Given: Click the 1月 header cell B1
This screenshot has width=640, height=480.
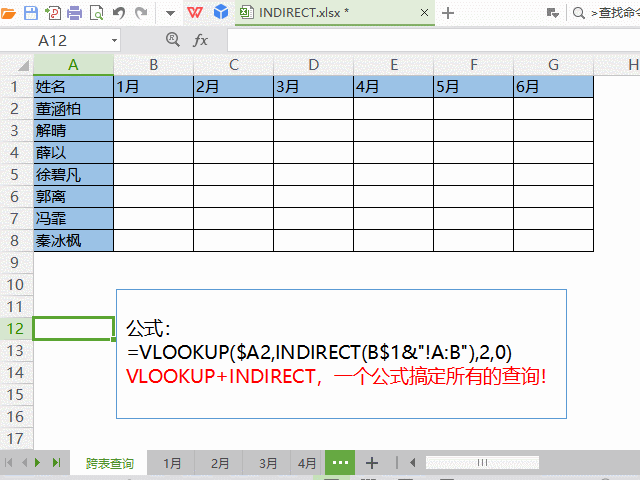Looking at the screenshot, I should [x=153, y=87].
